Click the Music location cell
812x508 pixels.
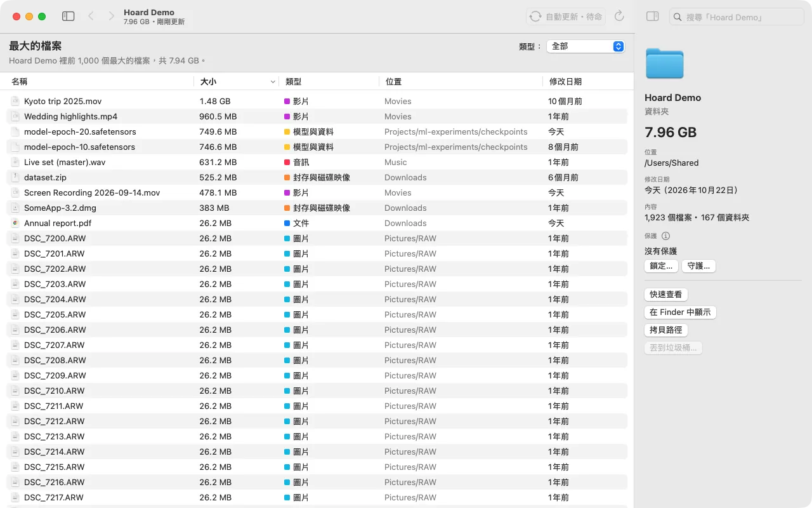[396, 162]
